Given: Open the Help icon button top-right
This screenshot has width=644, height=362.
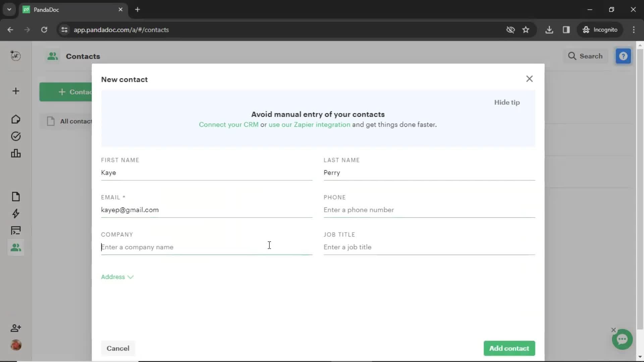Looking at the screenshot, I should [624, 56].
